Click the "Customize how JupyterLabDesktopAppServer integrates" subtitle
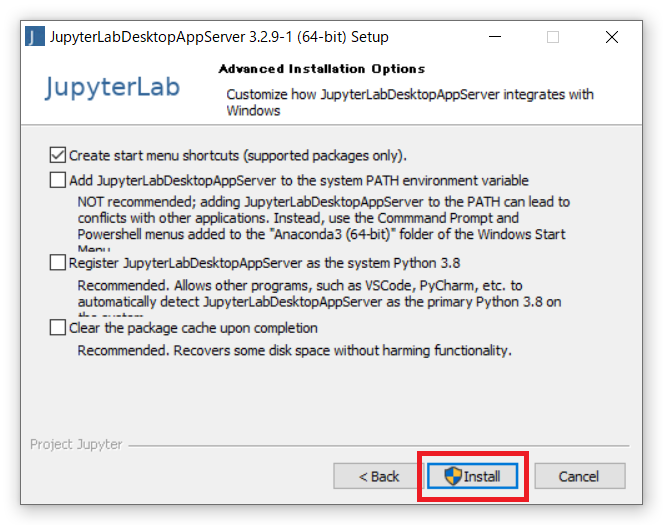Viewport: 663px width, 525px height. click(x=409, y=95)
